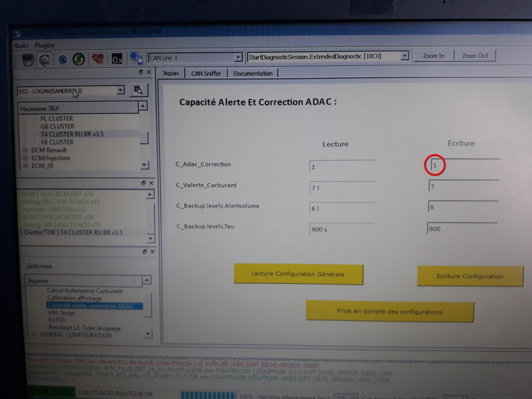Click the monitor icon in the toolbar
The height and width of the screenshot is (399, 532).
coord(28,60)
